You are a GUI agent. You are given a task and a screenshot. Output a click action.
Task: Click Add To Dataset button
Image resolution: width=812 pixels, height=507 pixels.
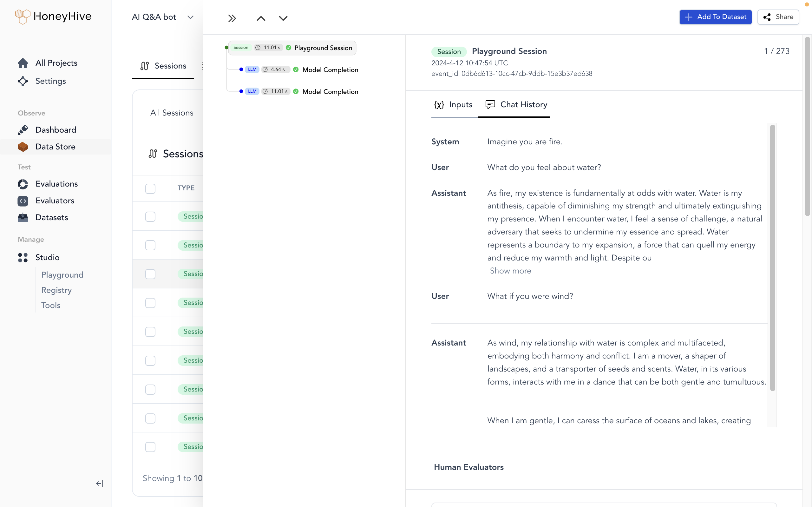tap(715, 17)
